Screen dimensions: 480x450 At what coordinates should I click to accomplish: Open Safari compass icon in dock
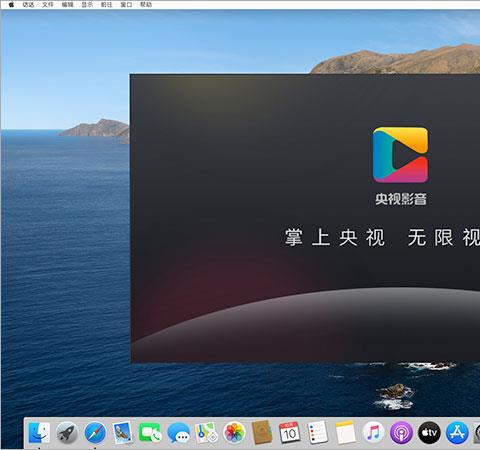[95, 433]
